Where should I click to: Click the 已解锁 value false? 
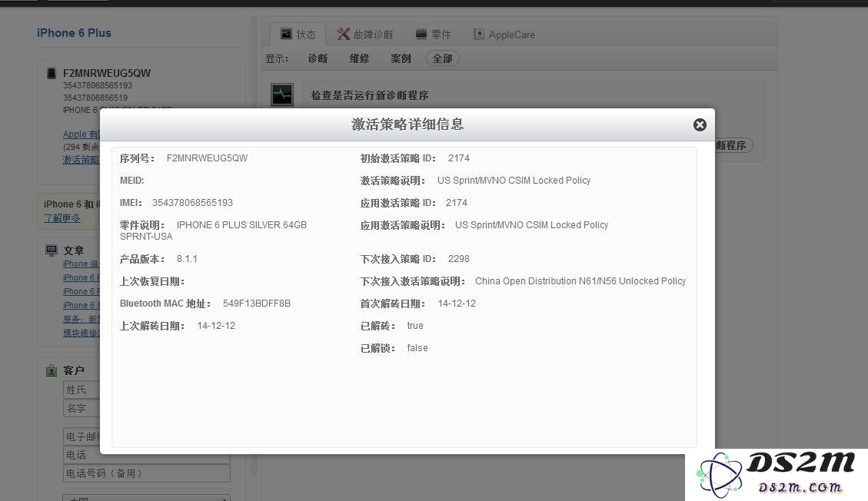click(417, 348)
